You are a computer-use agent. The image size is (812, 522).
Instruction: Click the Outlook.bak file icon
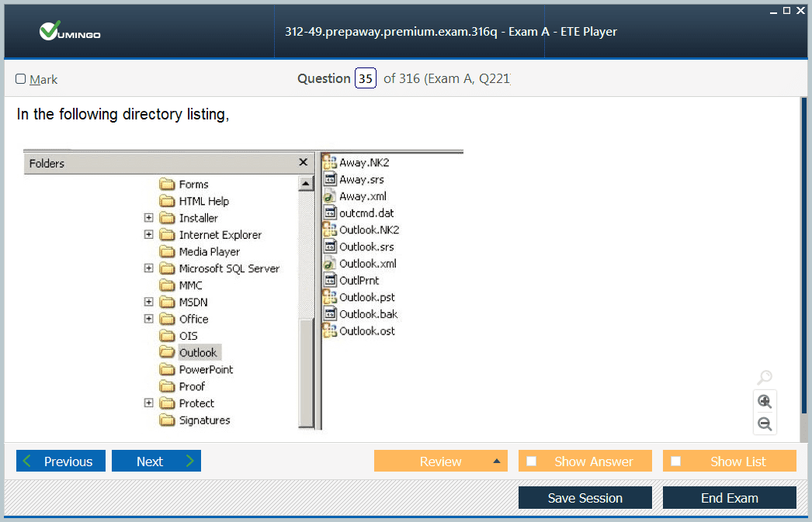[330, 314]
